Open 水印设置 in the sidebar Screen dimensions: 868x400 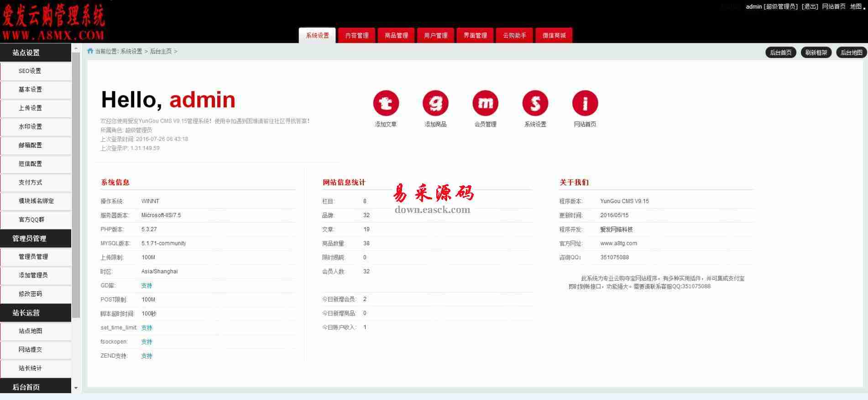pos(36,127)
